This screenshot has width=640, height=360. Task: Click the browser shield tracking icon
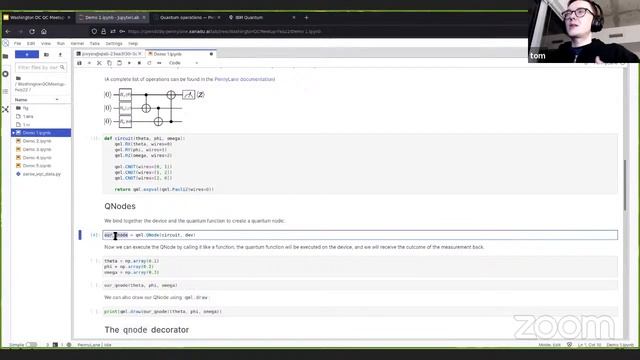(x=94, y=31)
